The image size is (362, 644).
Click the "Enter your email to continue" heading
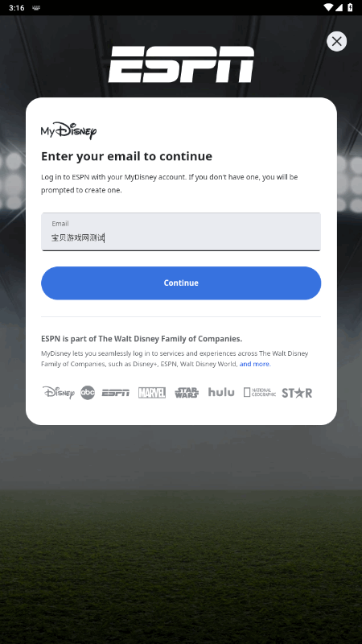[127, 156]
